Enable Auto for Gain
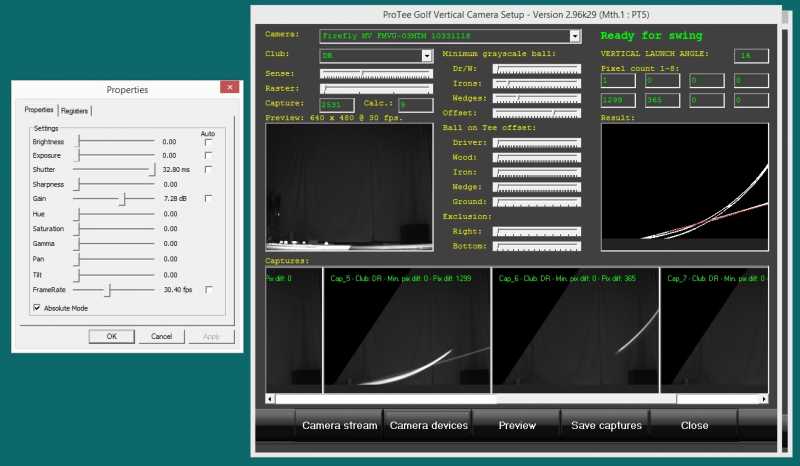 coord(208,198)
